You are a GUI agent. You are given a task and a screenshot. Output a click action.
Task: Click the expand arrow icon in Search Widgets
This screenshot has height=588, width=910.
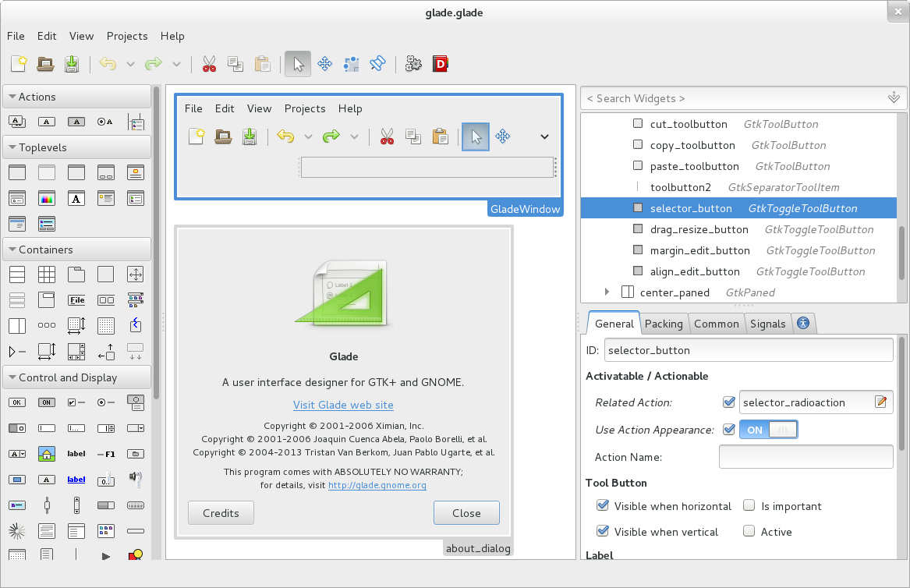pyautogui.click(x=894, y=97)
